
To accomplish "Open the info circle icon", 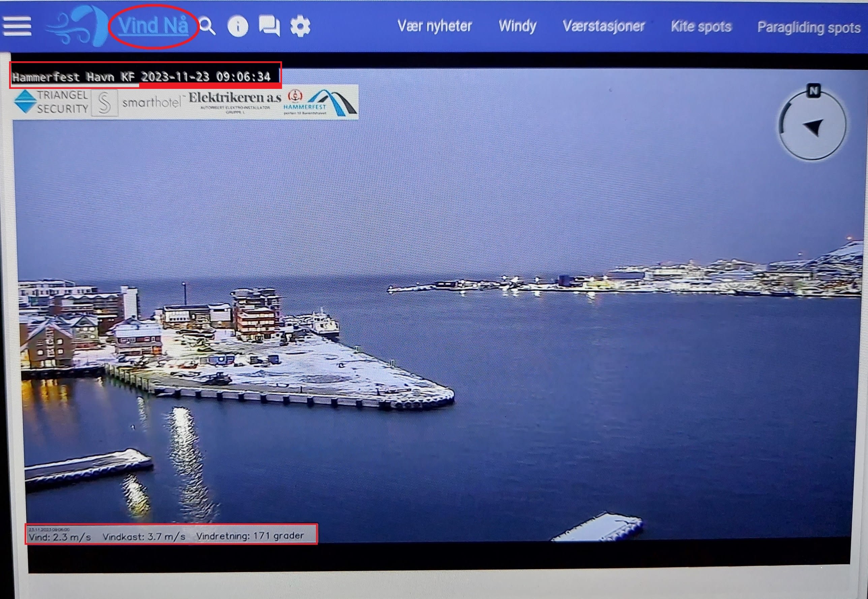I will click(x=238, y=26).
